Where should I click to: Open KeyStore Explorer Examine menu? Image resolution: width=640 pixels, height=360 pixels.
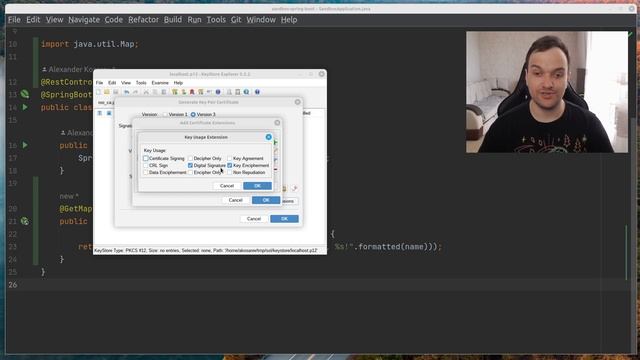click(160, 83)
